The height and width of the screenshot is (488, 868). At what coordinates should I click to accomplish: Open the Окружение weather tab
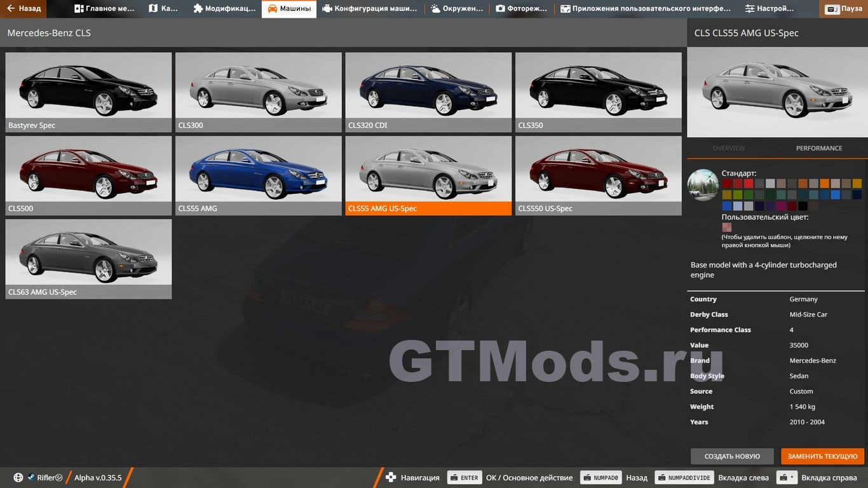coord(457,9)
